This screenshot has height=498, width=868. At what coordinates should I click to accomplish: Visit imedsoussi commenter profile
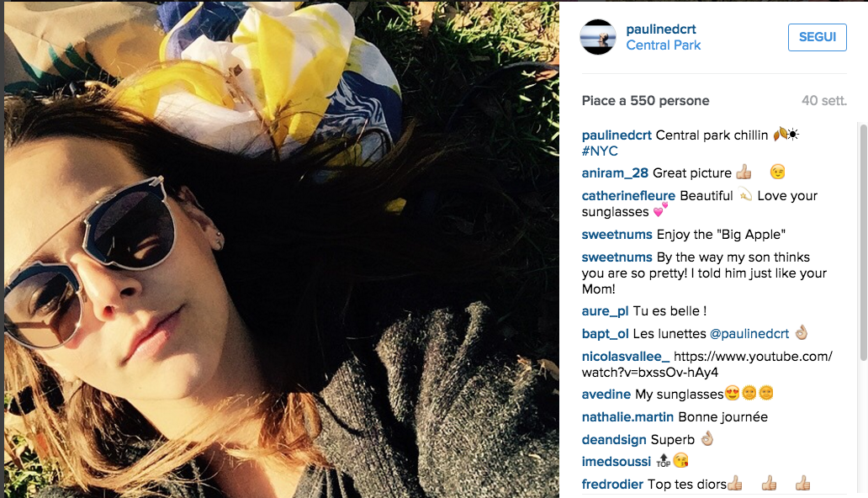point(617,462)
